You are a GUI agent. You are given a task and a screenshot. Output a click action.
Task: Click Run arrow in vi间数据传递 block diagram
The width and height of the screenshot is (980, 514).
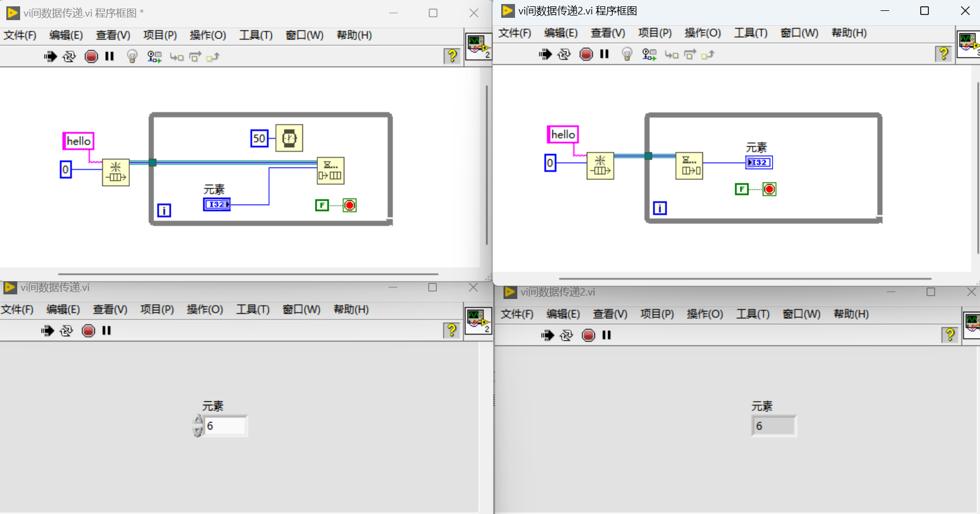tap(51, 56)
